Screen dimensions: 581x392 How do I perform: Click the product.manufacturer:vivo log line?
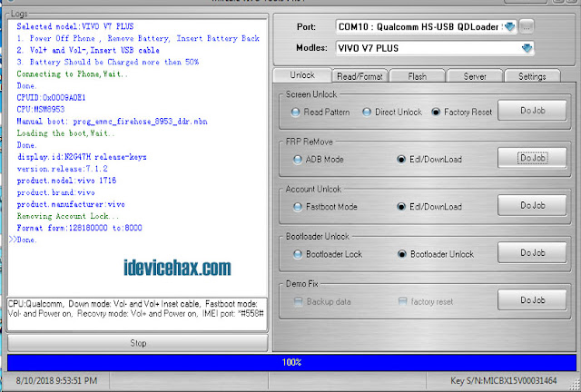[71, 204]
